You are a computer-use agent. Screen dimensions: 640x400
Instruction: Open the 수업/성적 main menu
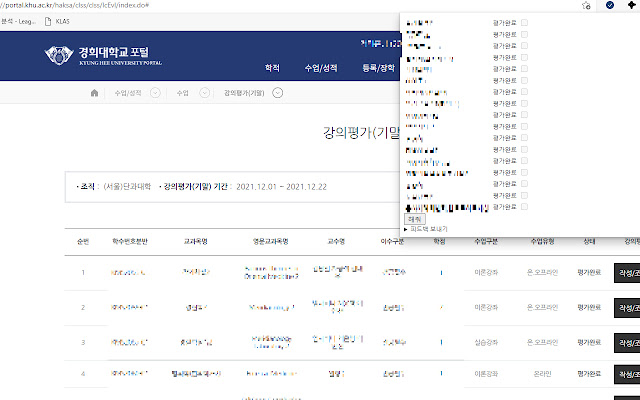[321, 68]
